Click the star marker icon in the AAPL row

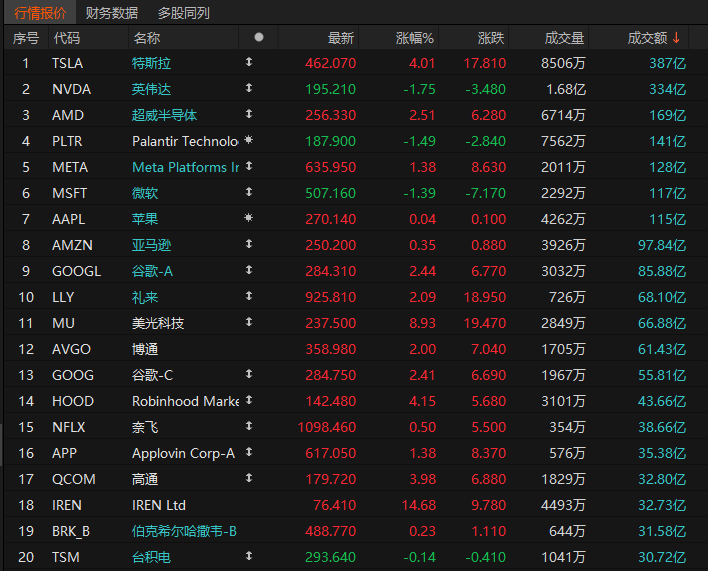248,218
